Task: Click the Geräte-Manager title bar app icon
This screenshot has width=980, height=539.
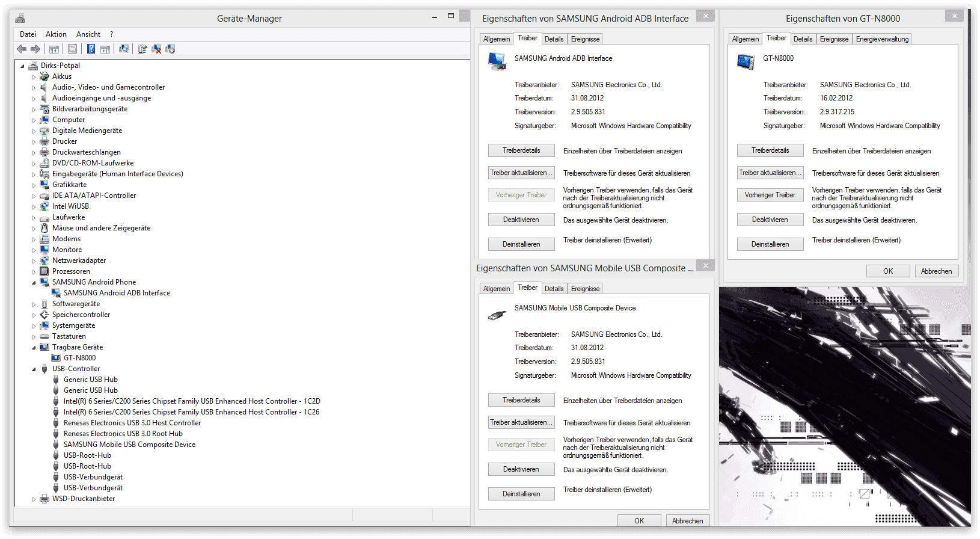Action: 20,19
